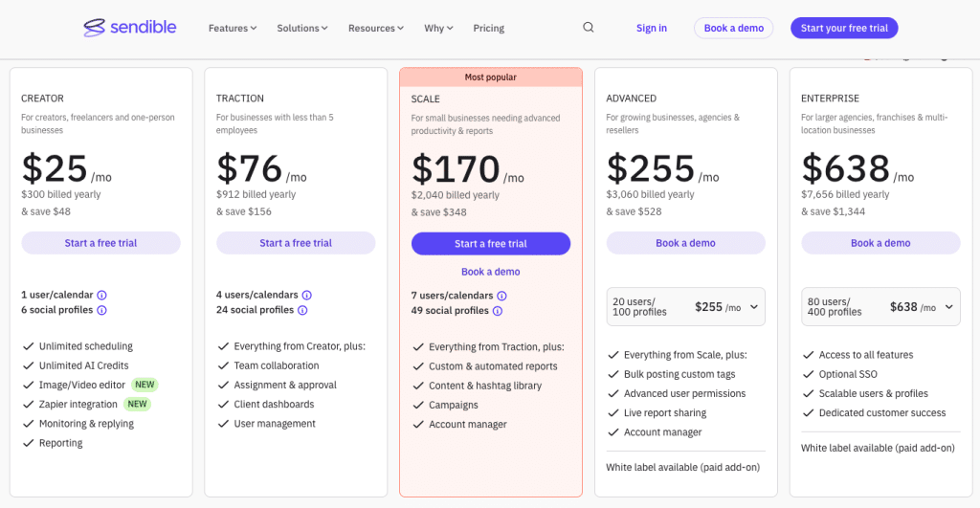Open the Advanced plan users/profiles dropdown
The height and width of the screenshot is (508, 980).
[x=685, y=307]
